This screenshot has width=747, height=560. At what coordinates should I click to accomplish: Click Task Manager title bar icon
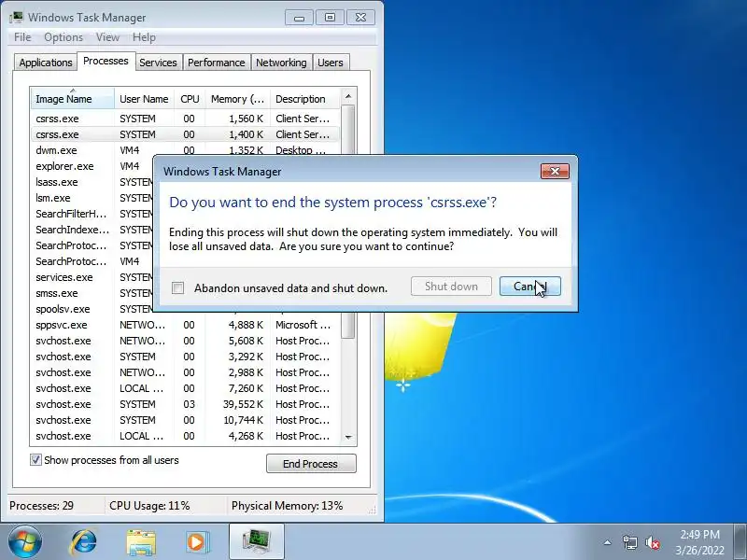(x=16, y=17)
